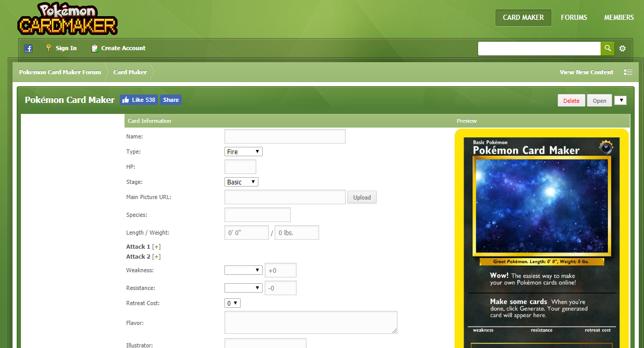644x348 pixels.
Task: Open advanced search gear icon
Action: [x=623, y=49]
